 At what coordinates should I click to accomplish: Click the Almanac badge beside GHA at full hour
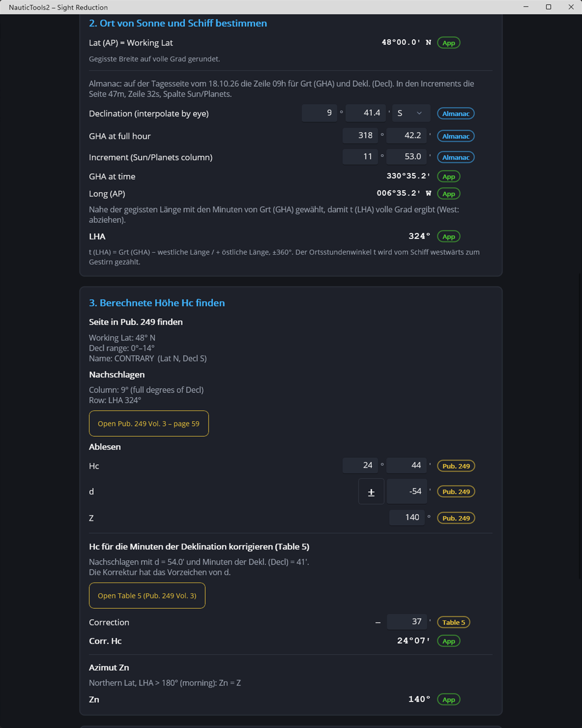tap(456, 136)
